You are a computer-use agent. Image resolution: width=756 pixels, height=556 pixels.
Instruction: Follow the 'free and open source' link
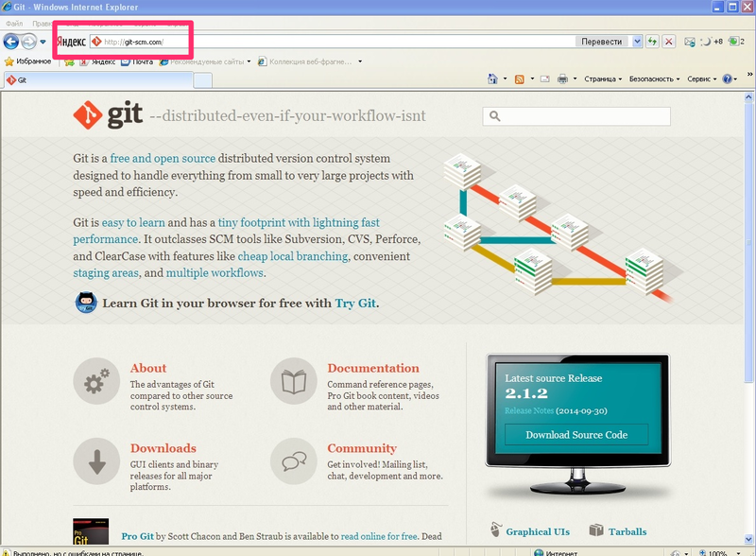point(163,158)
